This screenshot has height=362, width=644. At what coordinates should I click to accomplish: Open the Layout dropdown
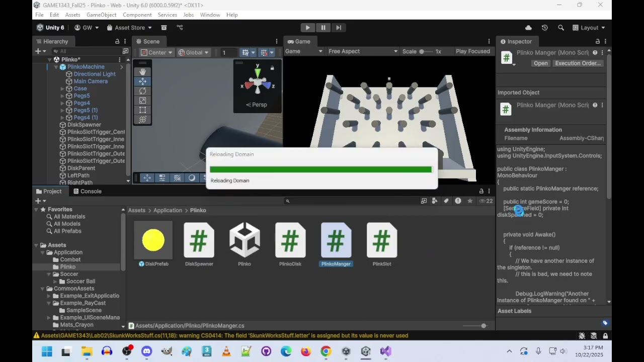click(589, 28)
